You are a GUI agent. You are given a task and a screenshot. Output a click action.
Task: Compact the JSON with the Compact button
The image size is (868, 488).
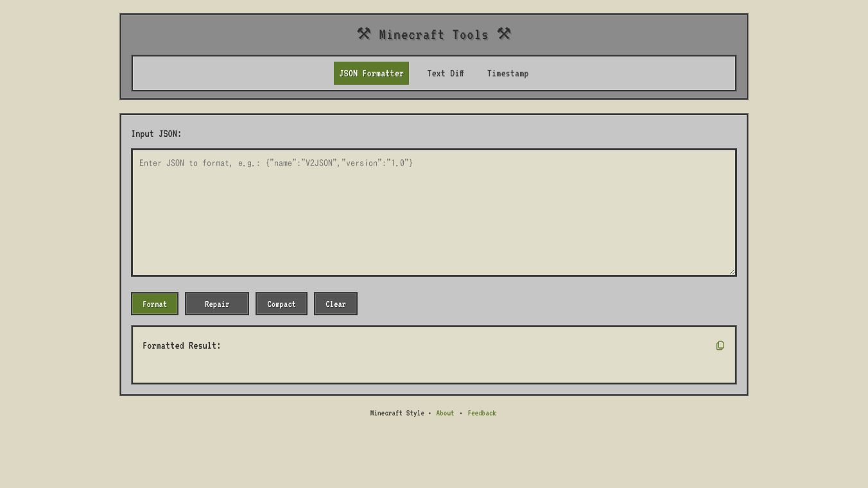coord(281,304)
